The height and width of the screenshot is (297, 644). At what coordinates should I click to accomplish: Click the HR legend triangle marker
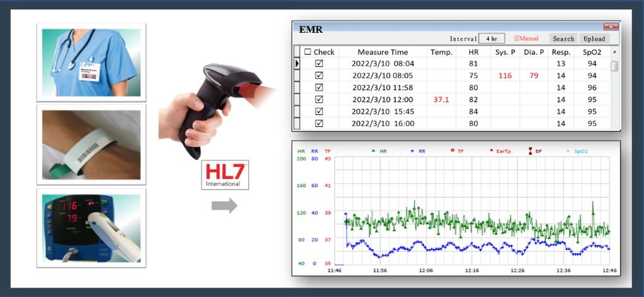[373, 152]
